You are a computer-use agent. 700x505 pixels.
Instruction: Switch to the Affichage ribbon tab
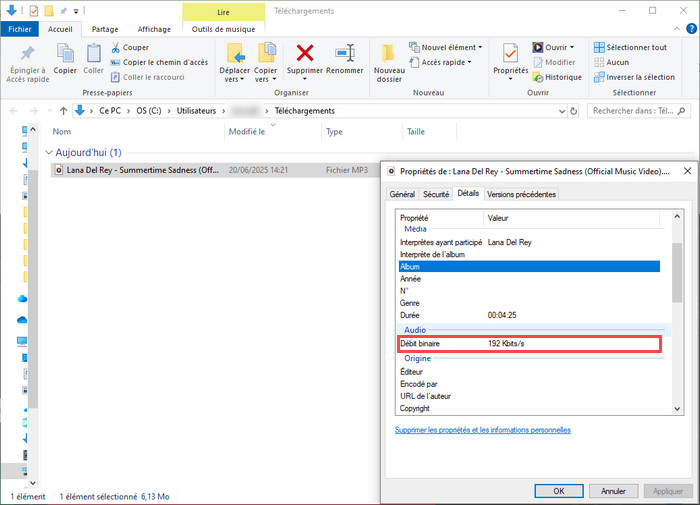153,29
